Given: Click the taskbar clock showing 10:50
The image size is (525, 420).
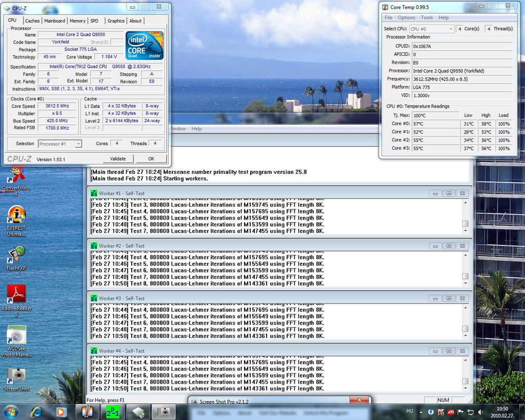Looking at the screenshot, I should point(502,412).
